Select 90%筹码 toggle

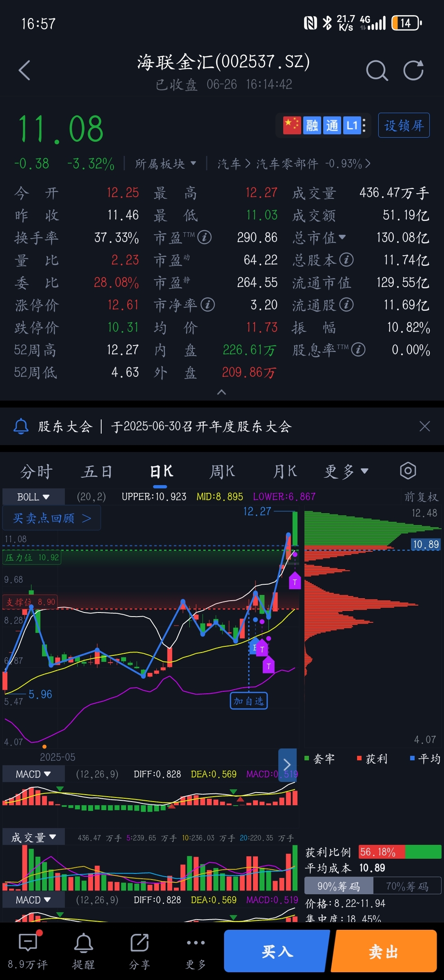pyautogui.click(x=339, y=886)
